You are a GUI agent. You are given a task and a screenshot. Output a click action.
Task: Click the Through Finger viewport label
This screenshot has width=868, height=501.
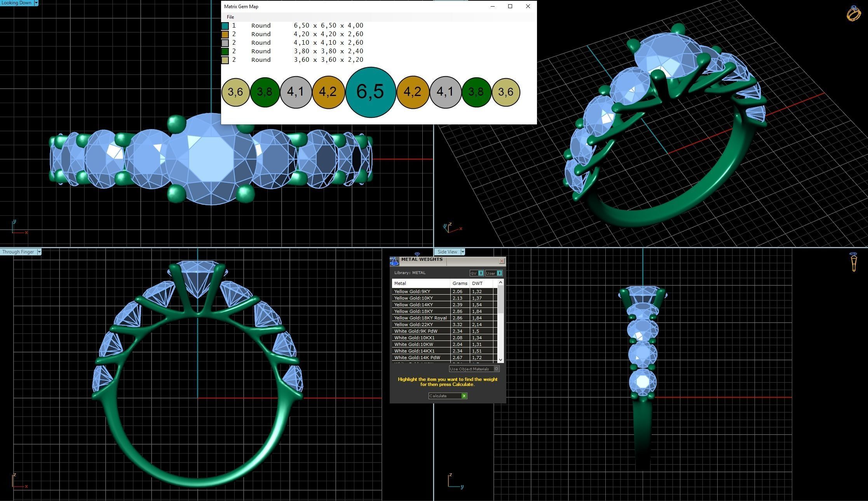(x=18, y=252)
